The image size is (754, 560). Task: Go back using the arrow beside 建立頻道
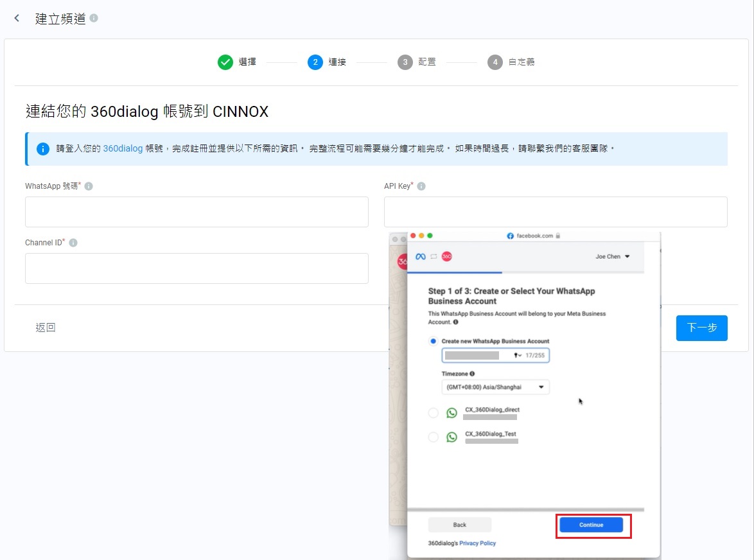(x=17, y=18)
